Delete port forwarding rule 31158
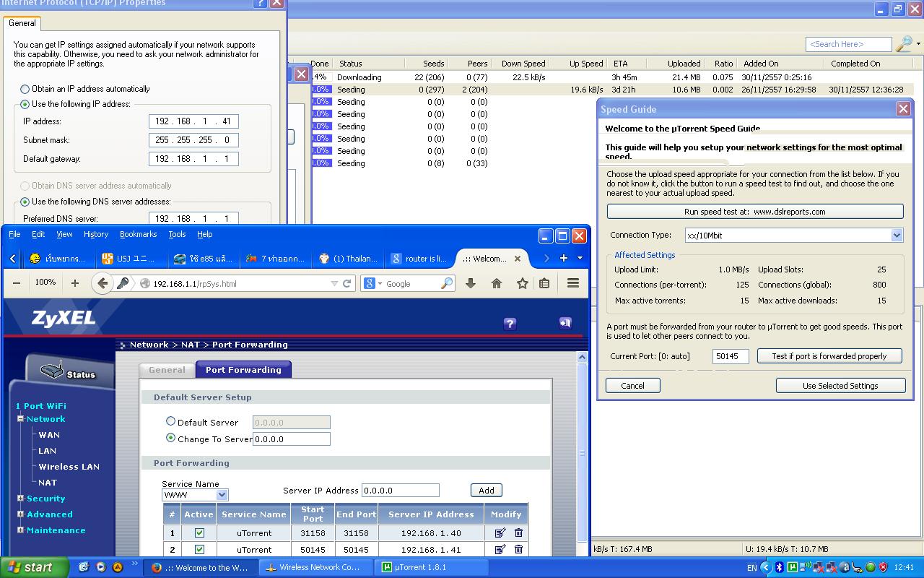 pos(518,532)
